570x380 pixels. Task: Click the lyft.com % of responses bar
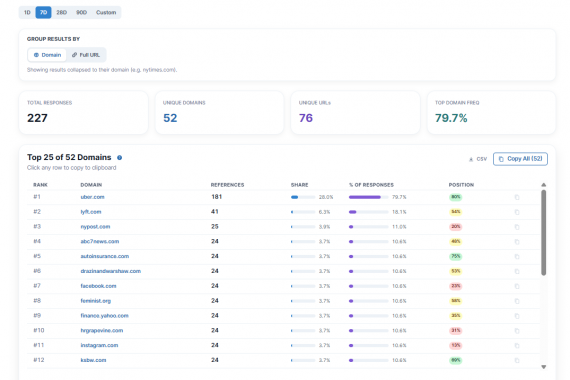[369, 212]
